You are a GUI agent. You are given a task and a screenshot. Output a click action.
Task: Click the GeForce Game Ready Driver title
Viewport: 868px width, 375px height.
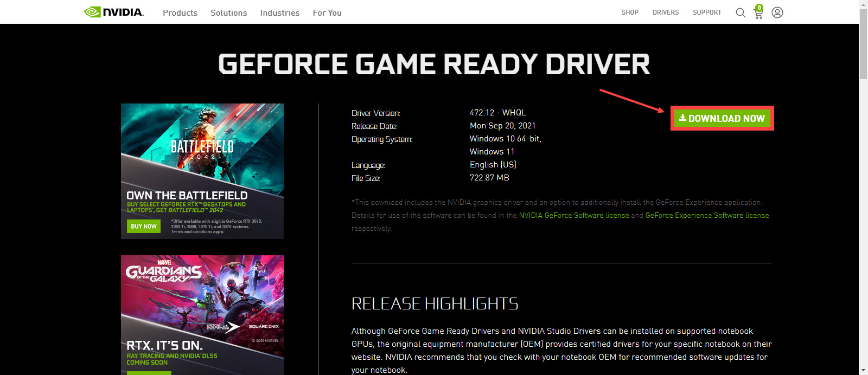pos(434,64)
